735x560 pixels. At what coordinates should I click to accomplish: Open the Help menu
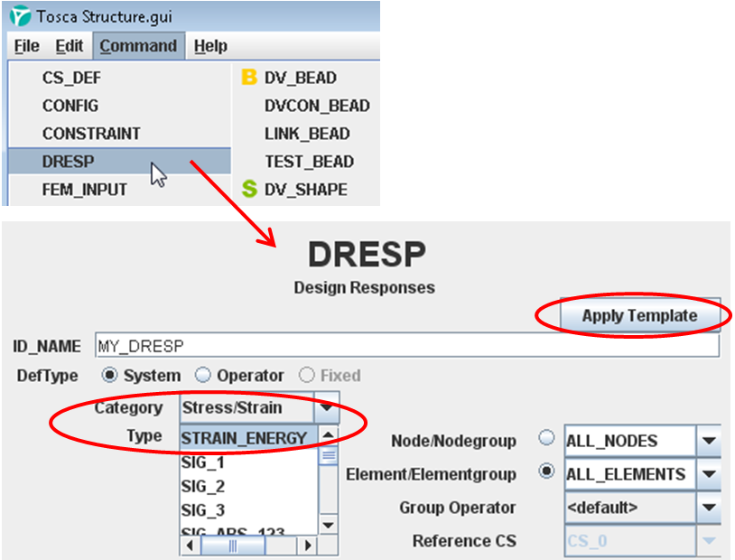[x=210, y=46]
